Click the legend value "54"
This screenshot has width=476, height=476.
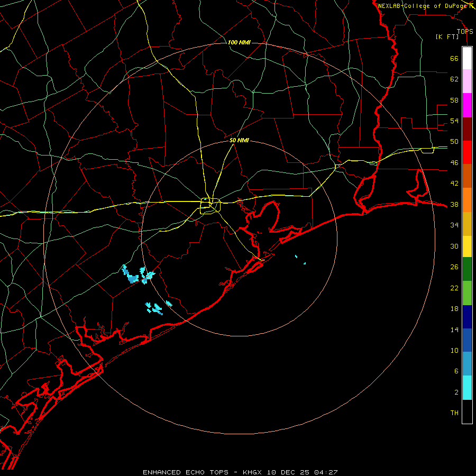click(x=454, y=121)
